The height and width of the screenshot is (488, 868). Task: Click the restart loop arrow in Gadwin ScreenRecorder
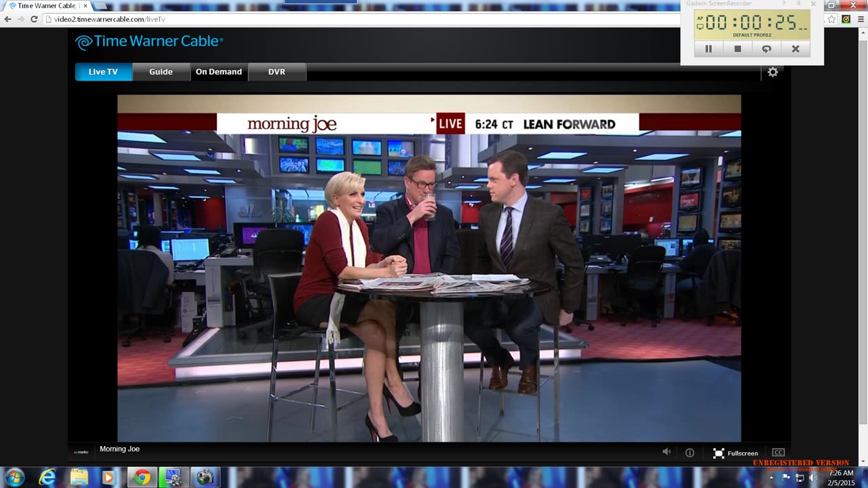pos(766,49)
